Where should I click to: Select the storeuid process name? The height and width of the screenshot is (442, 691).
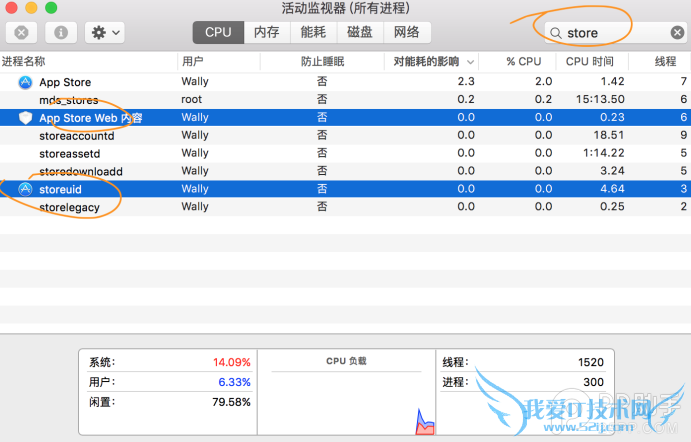[60, 189]
